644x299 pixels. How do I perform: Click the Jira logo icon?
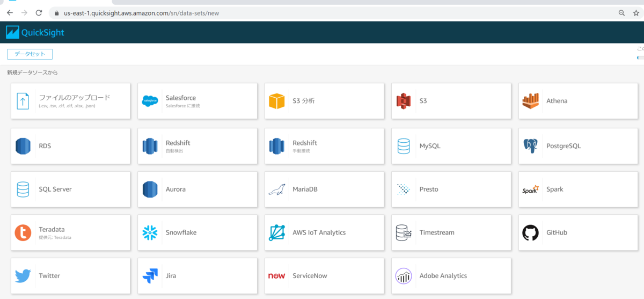[x=150, y=276]
